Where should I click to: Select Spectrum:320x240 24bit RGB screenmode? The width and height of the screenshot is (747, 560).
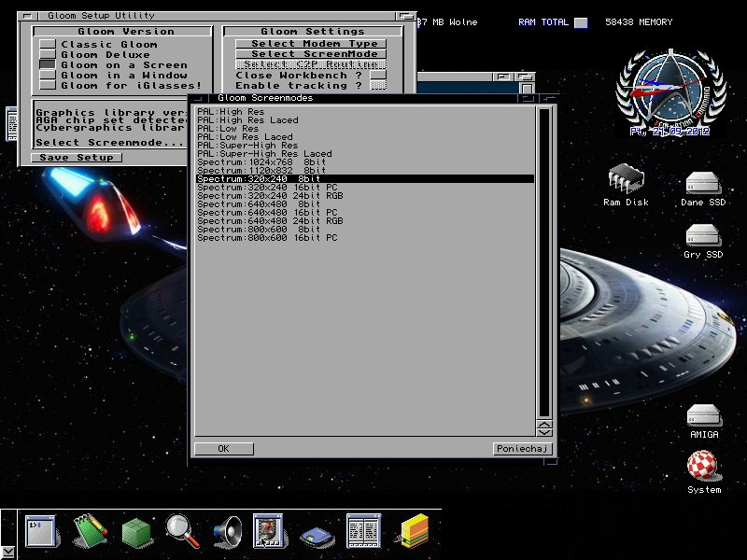pos(365,196)
